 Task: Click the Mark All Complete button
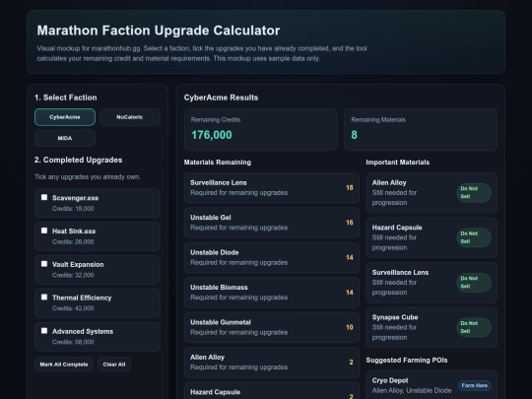(x=64, y=365)
